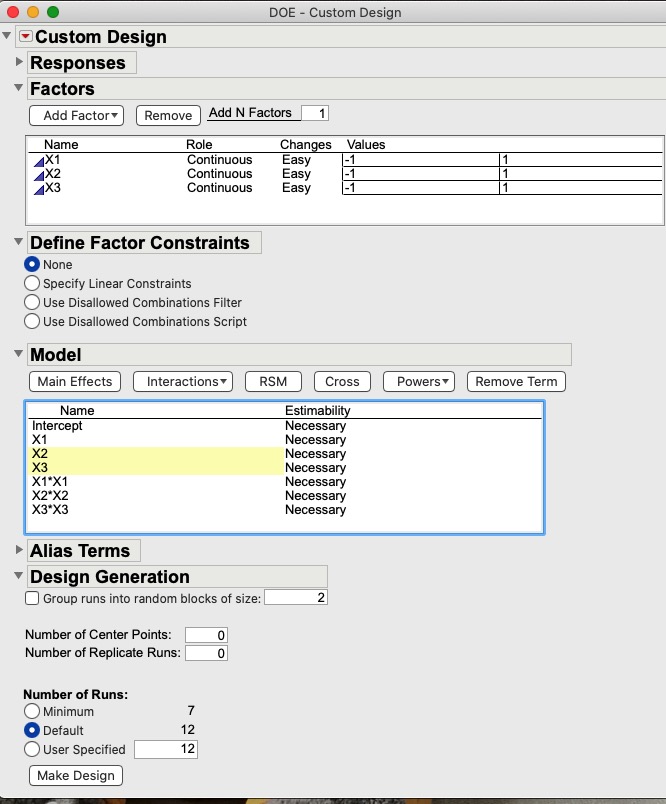This screenshot has height=804, width=666.
Task: Open the Custom Design red triangle menu
Action: [24, 36]
